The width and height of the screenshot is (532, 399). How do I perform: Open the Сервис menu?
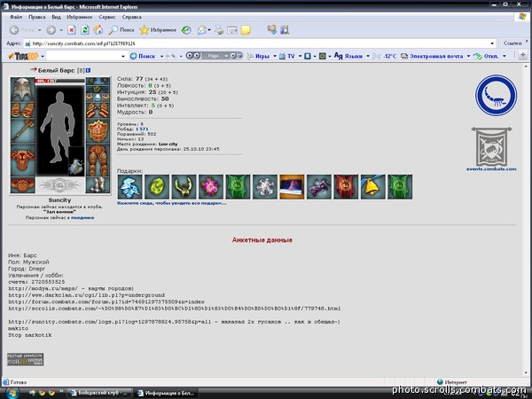107,17
